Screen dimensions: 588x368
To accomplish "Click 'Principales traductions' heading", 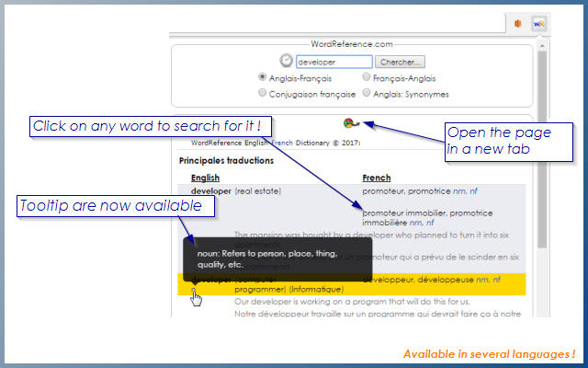I will pos(226,161).
